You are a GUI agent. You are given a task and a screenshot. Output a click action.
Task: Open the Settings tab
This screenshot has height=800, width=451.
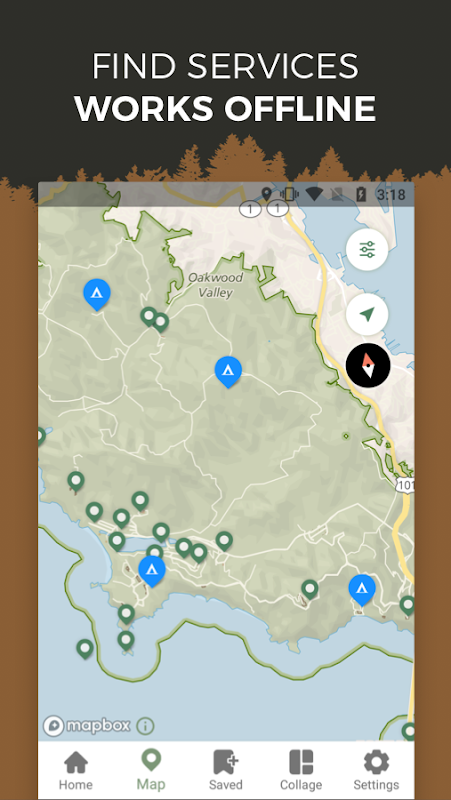[376, 770]
